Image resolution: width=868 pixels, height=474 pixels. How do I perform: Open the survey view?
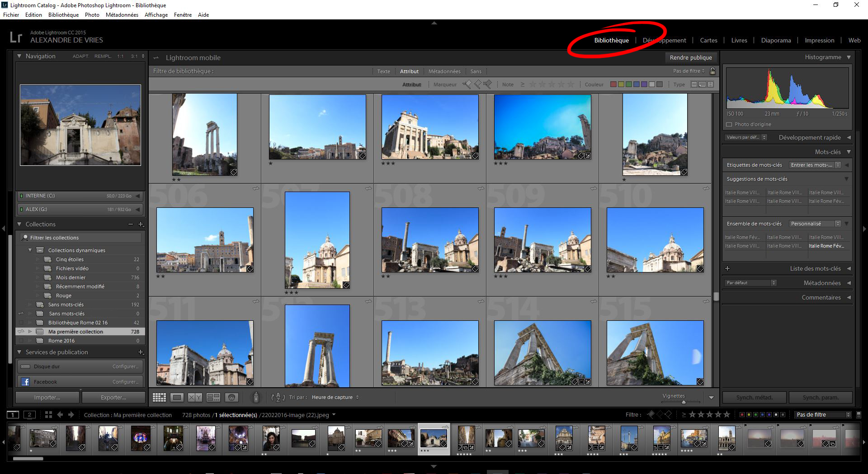213,398
